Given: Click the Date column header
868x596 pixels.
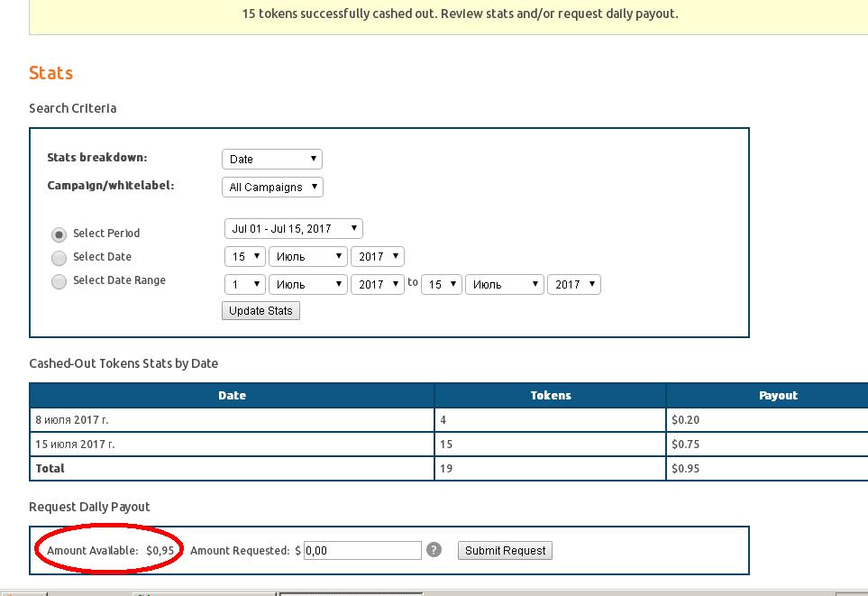Looking at the screenshot, I should pyautogui.click(x=232, y=395).
